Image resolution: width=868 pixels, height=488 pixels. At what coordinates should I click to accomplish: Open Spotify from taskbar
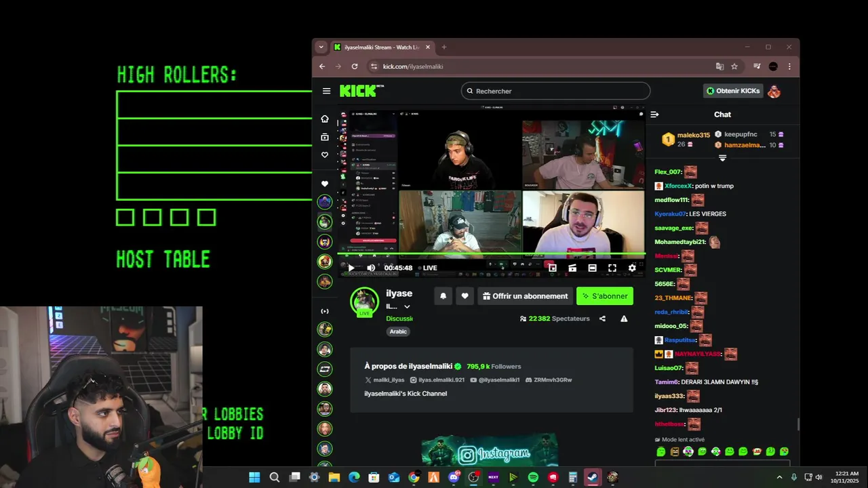tap(533, 477)
